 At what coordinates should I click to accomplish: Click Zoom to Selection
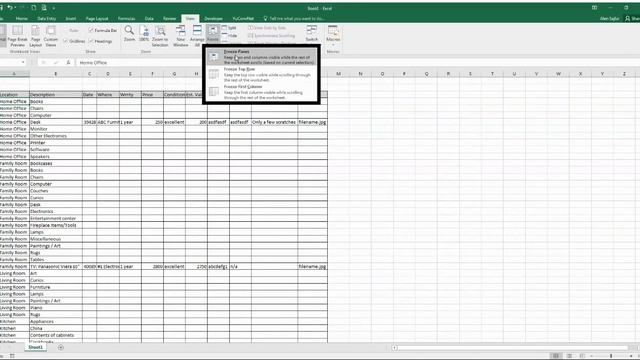pos(160,36)
